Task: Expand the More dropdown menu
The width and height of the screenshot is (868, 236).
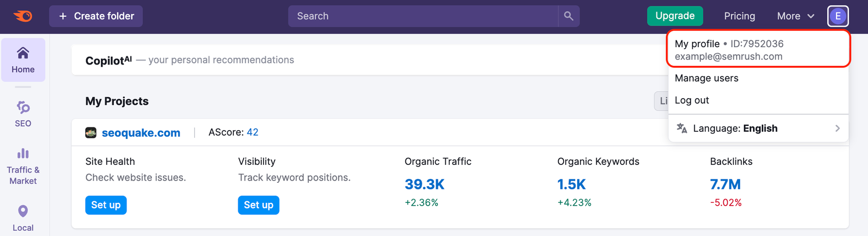Action: click(x=795, y=16)
